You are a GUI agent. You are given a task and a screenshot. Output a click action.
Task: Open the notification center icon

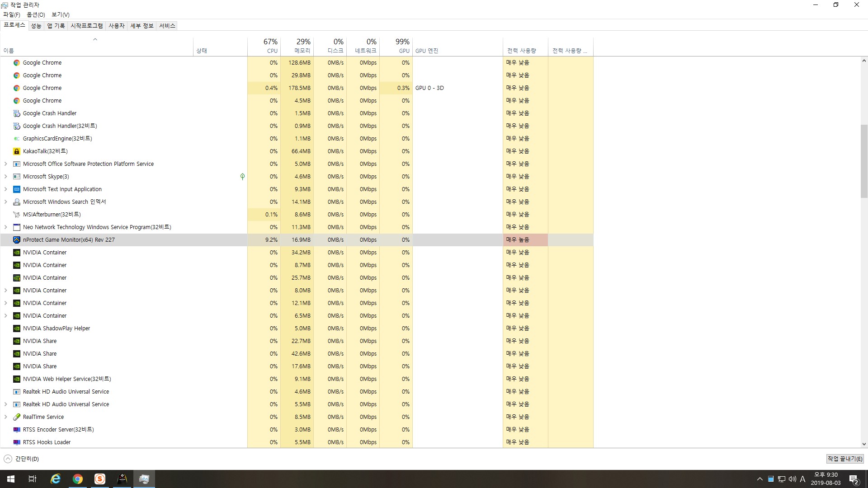854,479
